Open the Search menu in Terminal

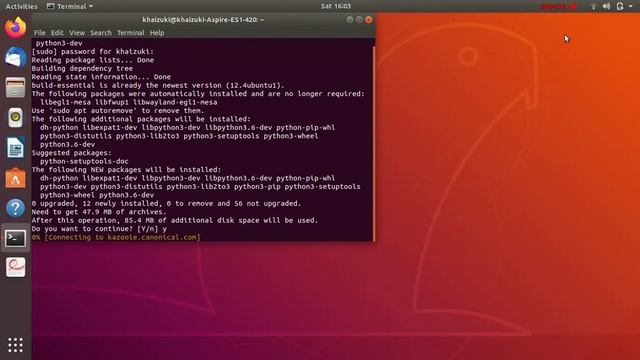(101, 33)
